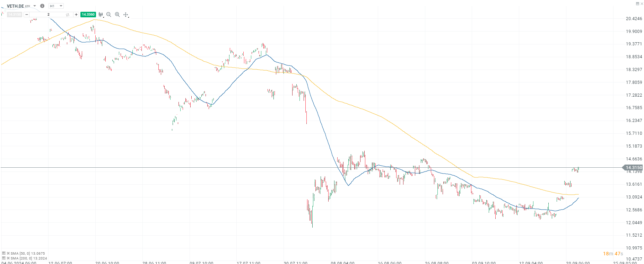Show VETH.DE instrument information
The width and height of the screenshot is (644, 264).
tap(42, 6)
